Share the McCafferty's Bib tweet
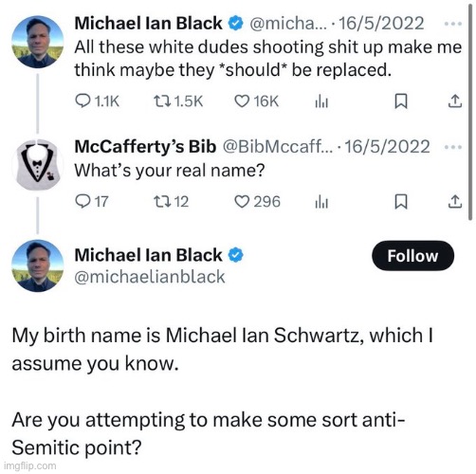Viewport: 476px width, 474px height. [455, 202]
